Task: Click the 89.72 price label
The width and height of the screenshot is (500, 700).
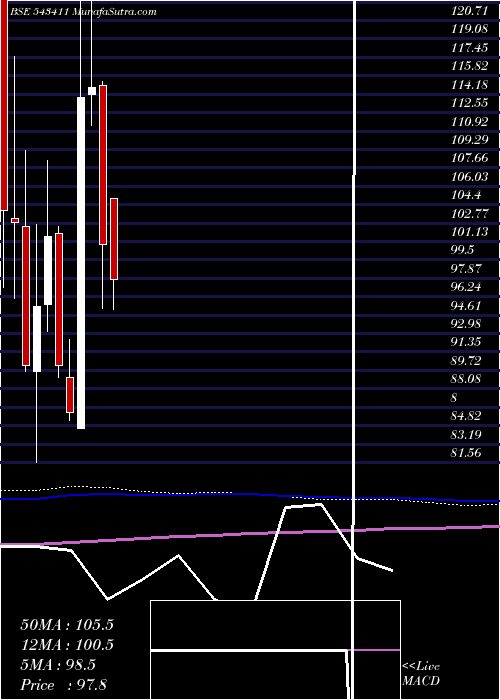Action: 467,361
